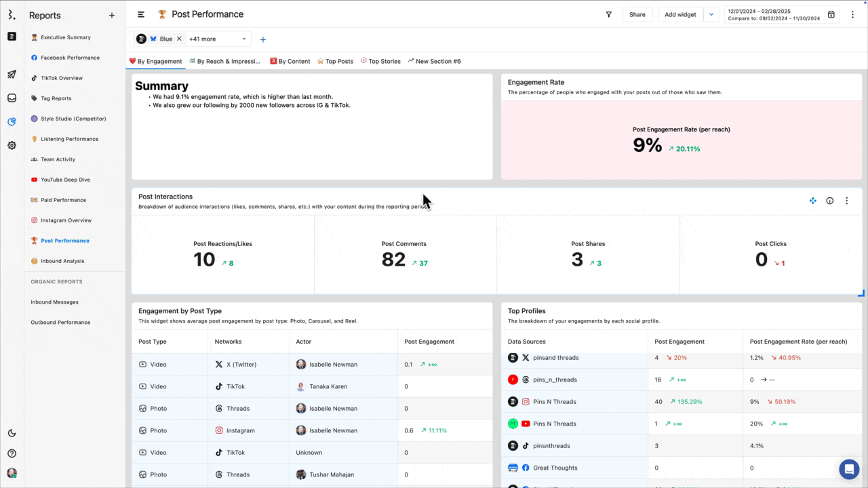Open Instagram Overview report in sidebar
The width and height of the screenshot is (868, 488).
tap(66, 220)
